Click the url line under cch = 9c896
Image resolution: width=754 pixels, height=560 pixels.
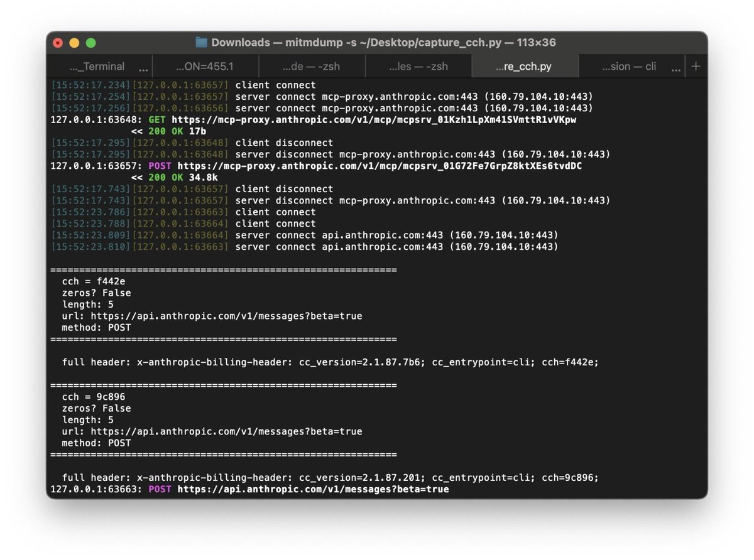212,431
